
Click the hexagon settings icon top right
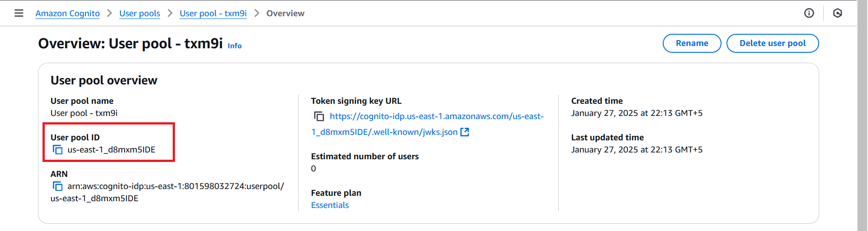pos(838,13)
